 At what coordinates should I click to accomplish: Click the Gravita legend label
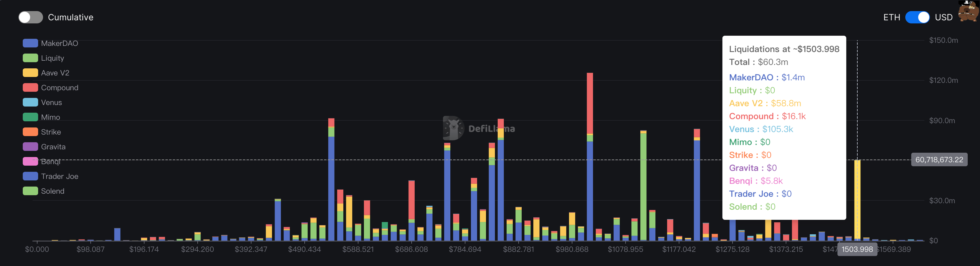53,147
